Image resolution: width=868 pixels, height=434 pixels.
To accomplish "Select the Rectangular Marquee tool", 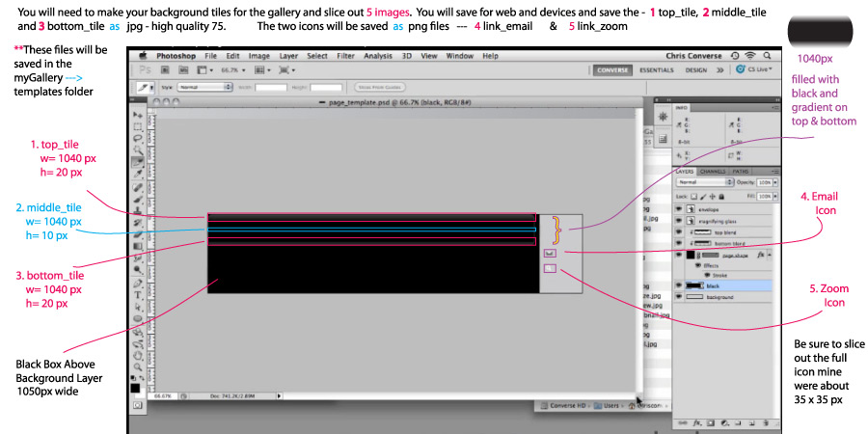I will [x=137, y=126].
